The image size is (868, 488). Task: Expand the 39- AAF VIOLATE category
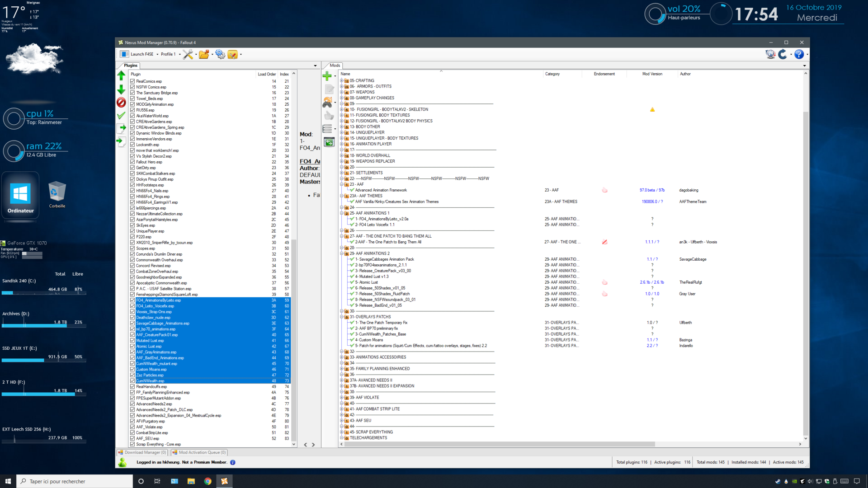coord(342,398)
